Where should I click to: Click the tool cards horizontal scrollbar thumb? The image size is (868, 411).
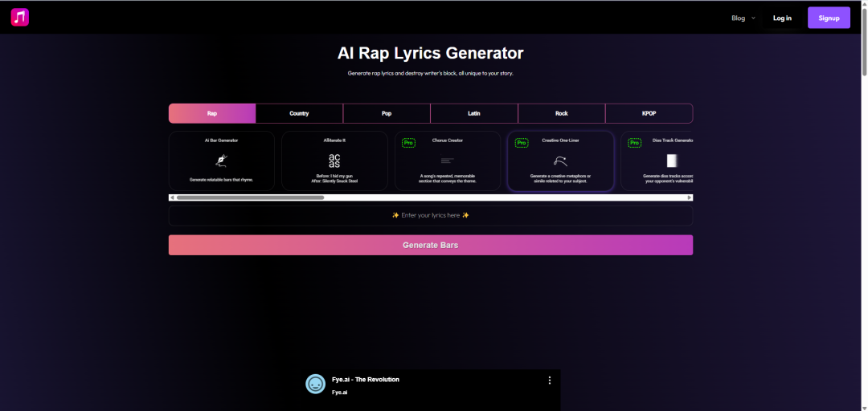coord(250,197)
